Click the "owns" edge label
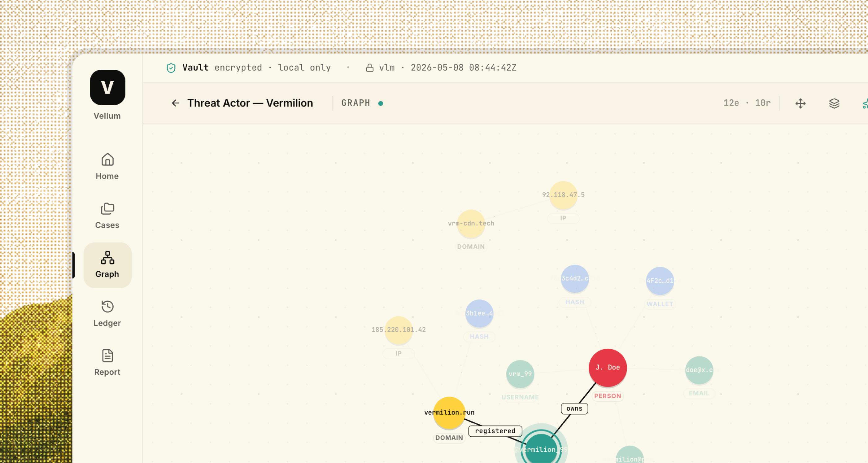The image size is (868, 463). click(x=574, y=408)
